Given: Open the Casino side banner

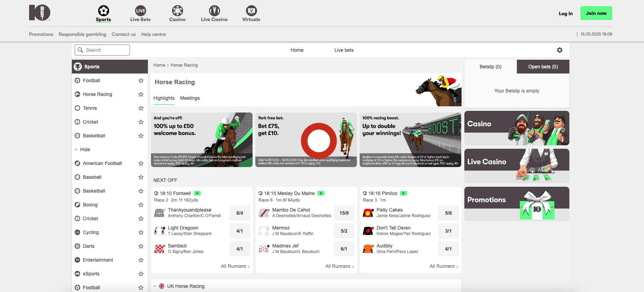Looking at the screenshot, I should [517, 128].
